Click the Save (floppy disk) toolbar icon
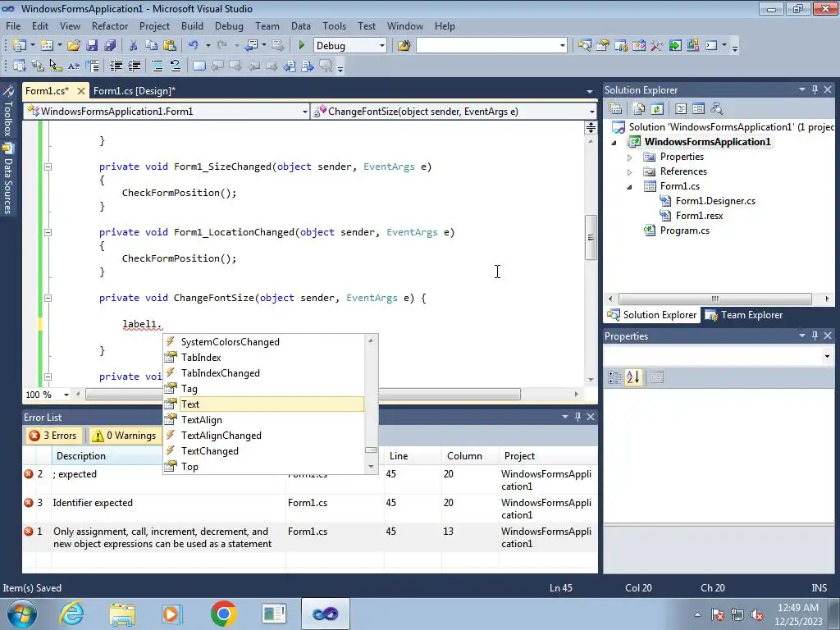This screenshot has width=840, height=630. (92, 46)
